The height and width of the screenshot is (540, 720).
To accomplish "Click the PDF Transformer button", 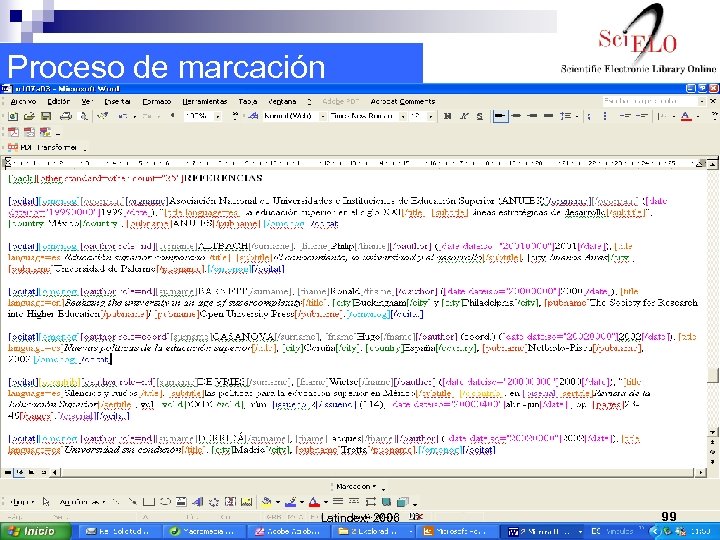I will coord(42,147).
